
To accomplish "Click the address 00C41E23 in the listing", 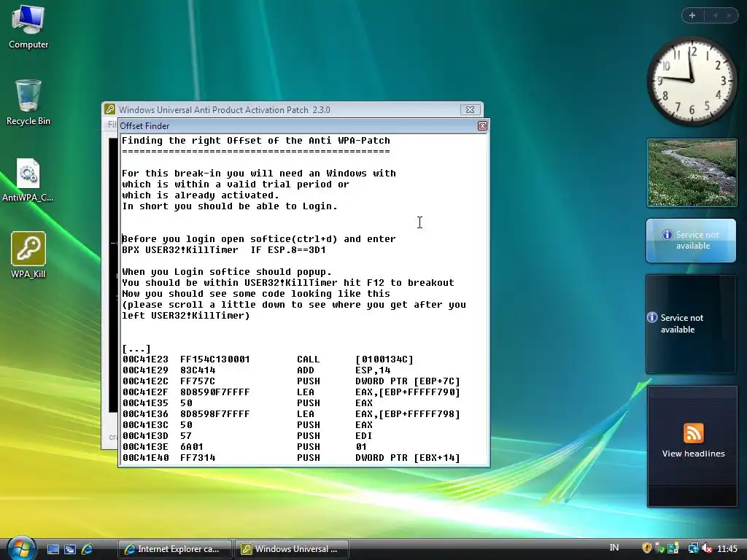I will tap(145, 359).
